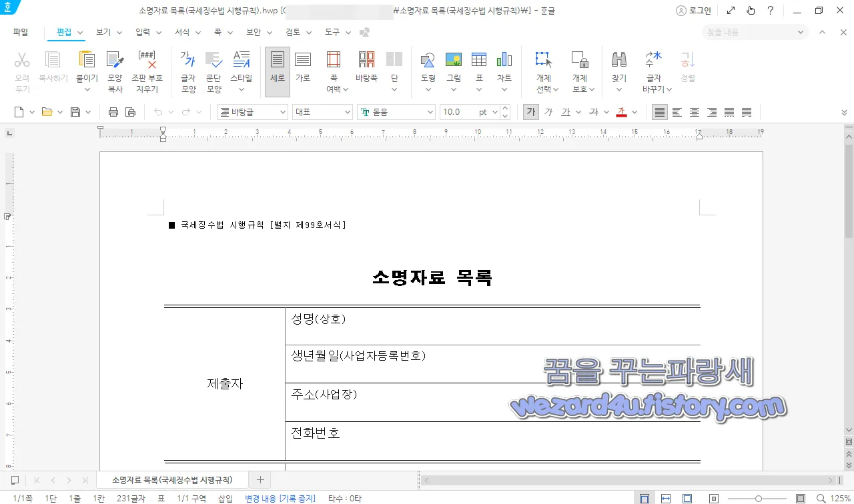Click the help question mark icon
Image resolution: width=854 pixels, height=504 pixels.
pyautogui.click(x=771, y=11)
